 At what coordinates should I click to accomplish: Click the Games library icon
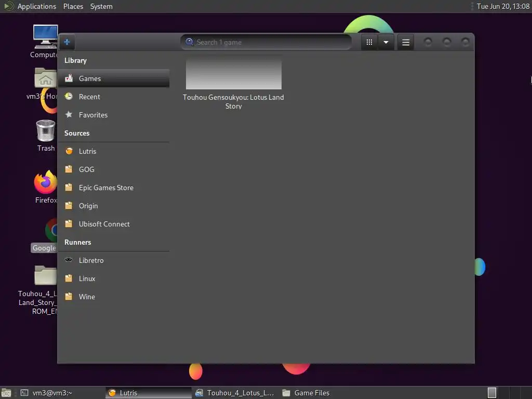point(69,78)
